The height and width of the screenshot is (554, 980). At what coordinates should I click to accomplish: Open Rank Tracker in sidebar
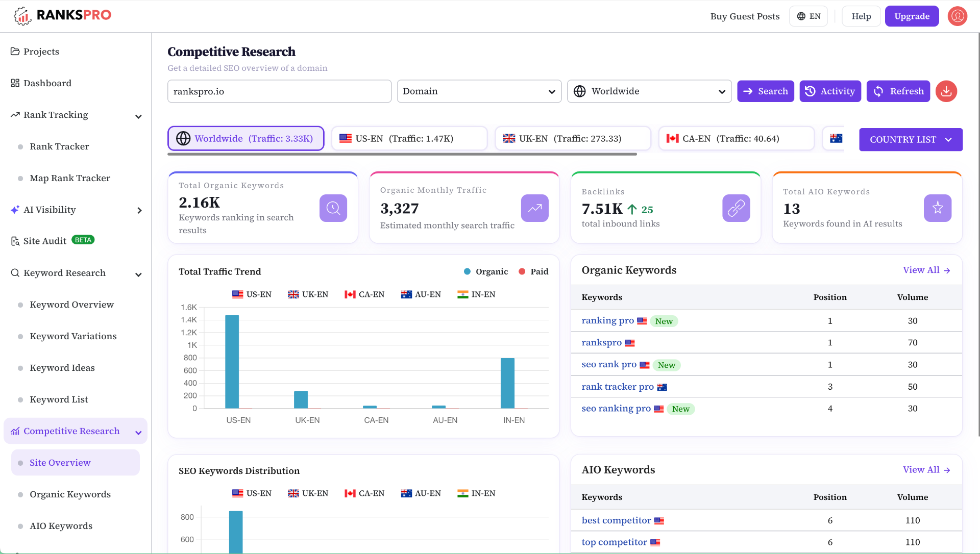coord(59,146)
